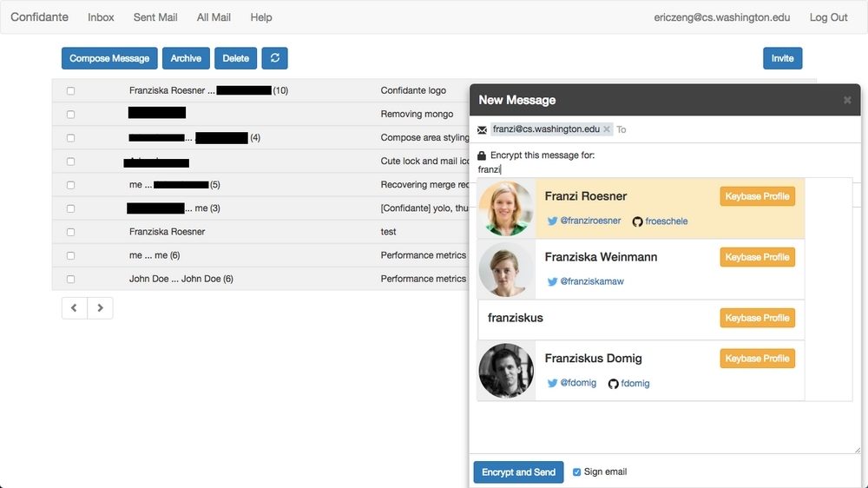Open the Sent Mail tab

pos(155,17)
